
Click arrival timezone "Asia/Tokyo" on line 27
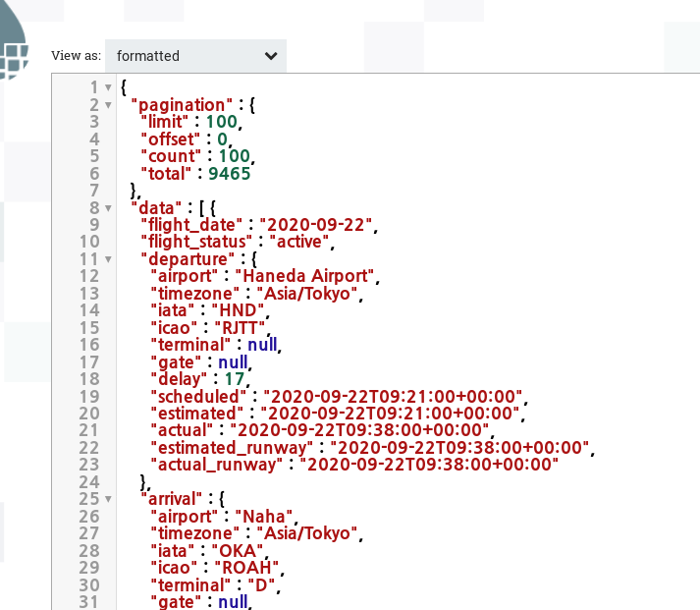[307, 533]
